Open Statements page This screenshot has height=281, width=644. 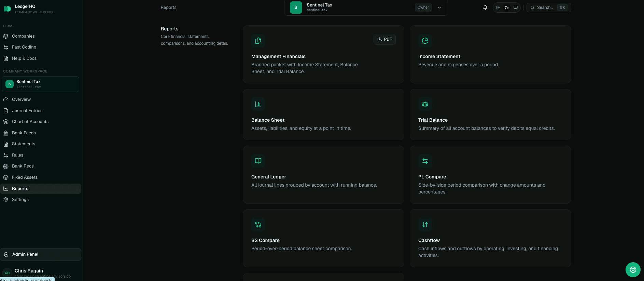41,144
